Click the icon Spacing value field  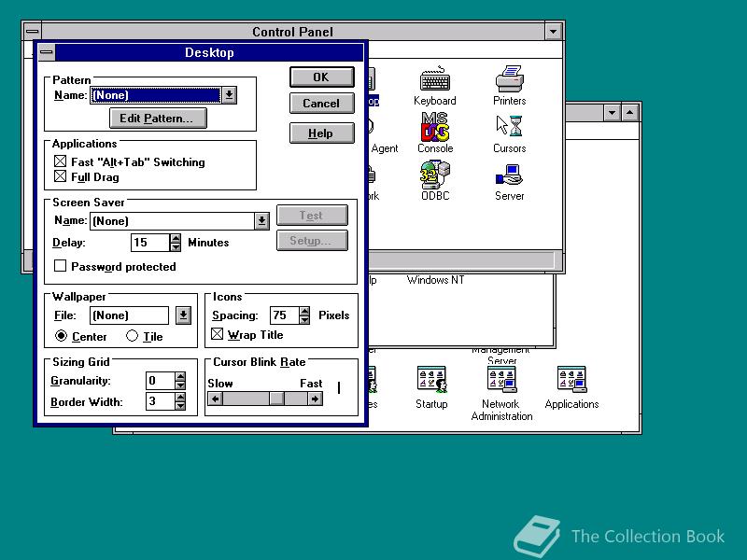point(285,315)
